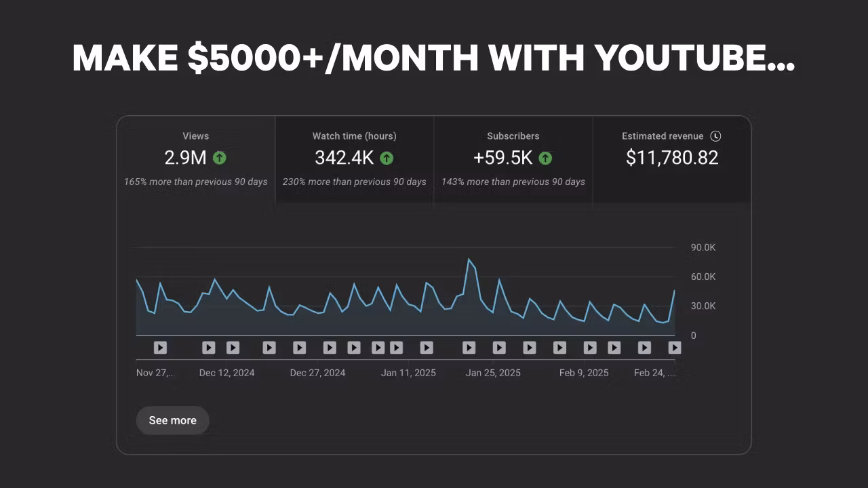Viewport: 868px width, 488px height.
Task: Open the last video marker at the timeline's right end
Action: point(674,348)
